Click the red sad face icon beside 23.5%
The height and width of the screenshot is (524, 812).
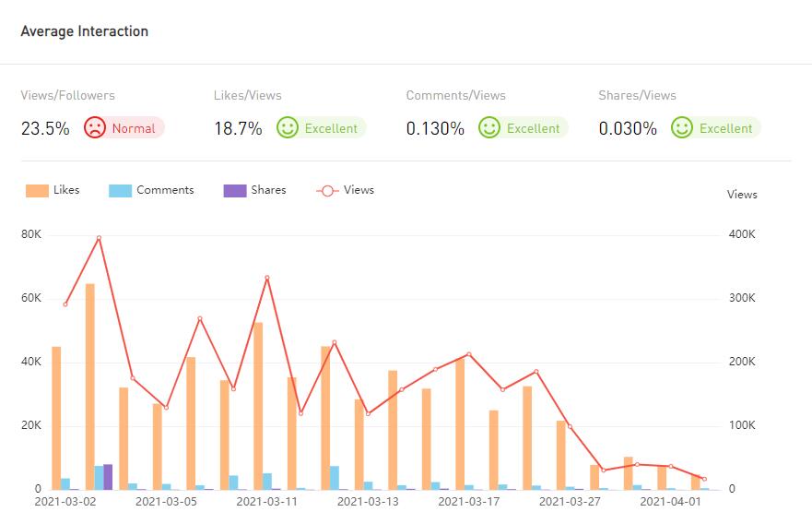(95, 128)
